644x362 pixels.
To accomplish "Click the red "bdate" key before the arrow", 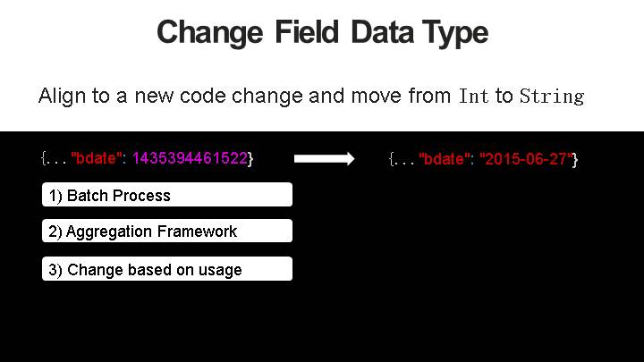I will point(97,159).
